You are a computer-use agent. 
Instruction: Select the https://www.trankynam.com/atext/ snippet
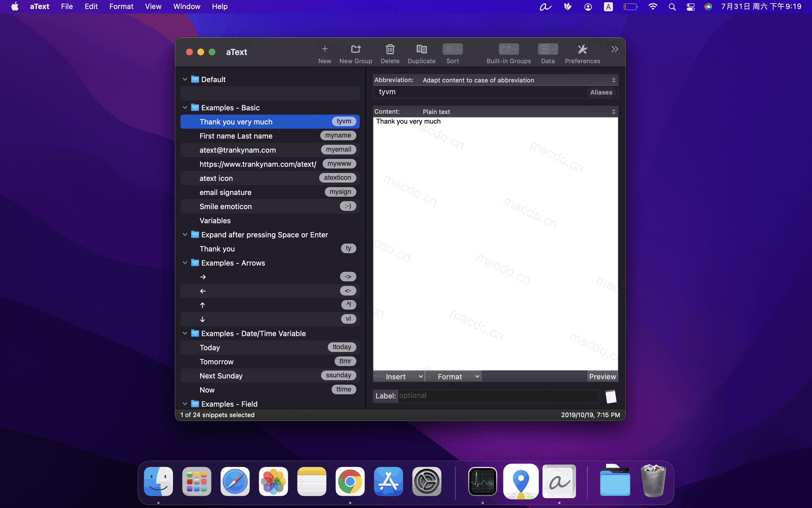[270, 164]
